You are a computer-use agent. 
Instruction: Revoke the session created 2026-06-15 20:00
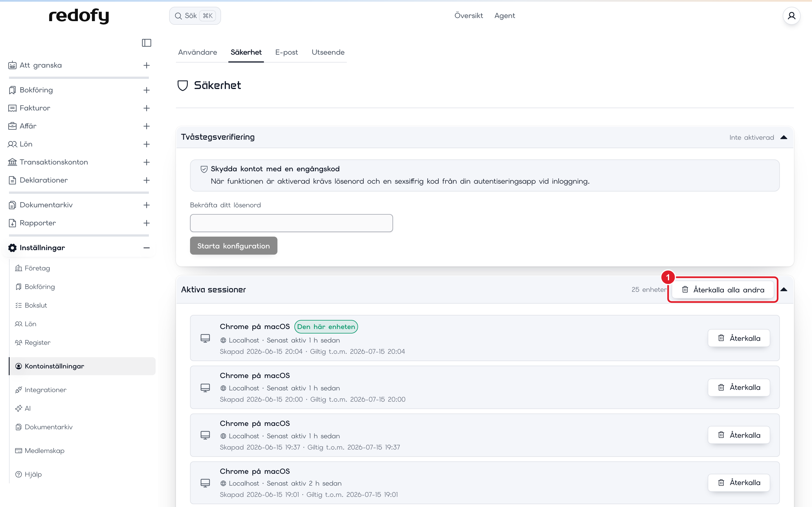click(739, 387)
